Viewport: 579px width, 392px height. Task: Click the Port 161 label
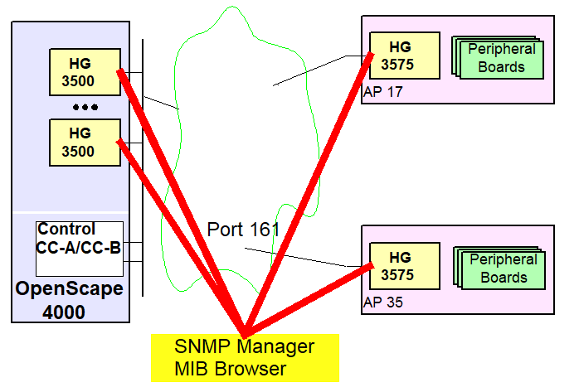click(243, 230)
